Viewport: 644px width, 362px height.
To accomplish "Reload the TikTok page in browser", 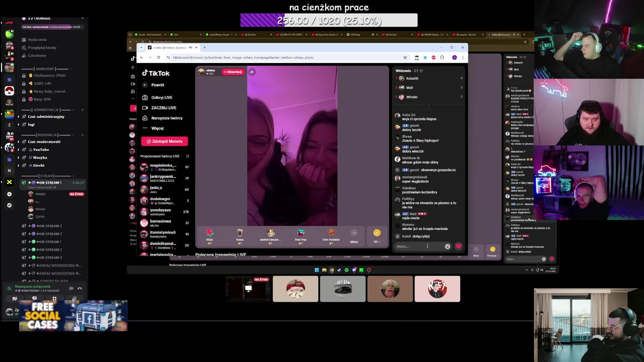I will point(159,57).
